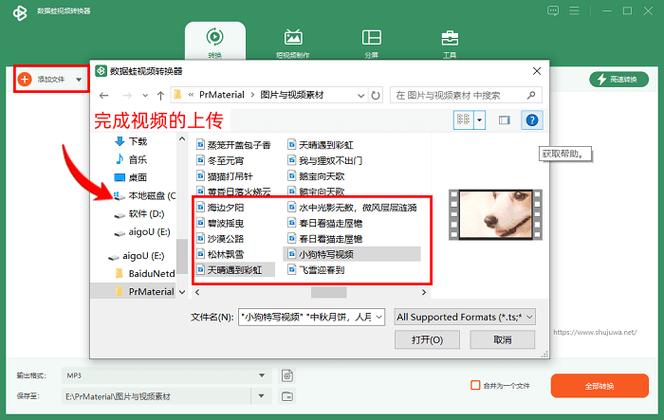Image resolution: width=664 pixels, height=420 pixels.
Task: Switch to the 工具 (Tools) tab
Action: pos(450,43)
